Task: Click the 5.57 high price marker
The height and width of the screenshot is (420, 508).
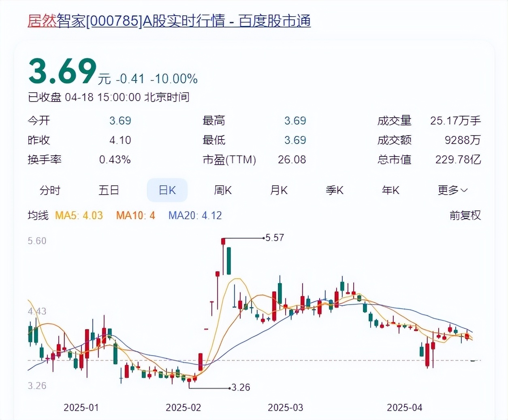Action: coord(275,238)
